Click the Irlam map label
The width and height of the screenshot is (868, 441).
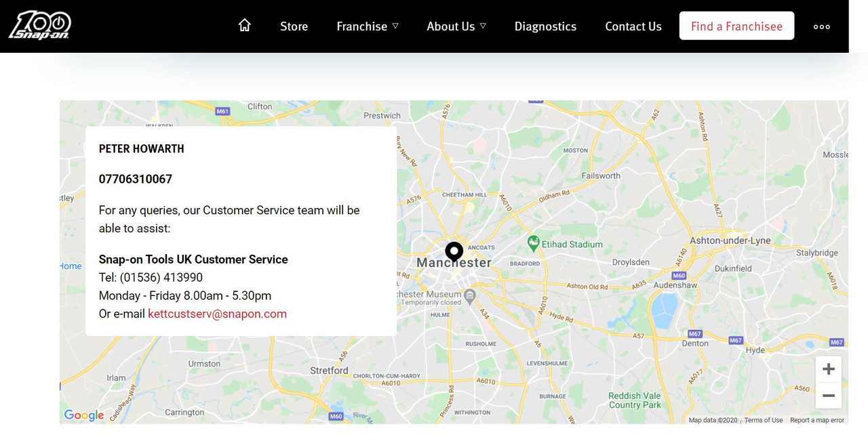[x=116, y=378]
